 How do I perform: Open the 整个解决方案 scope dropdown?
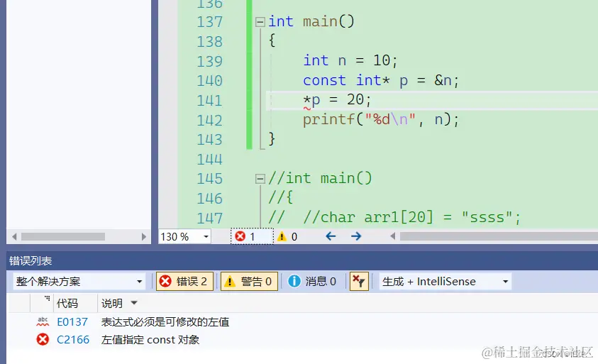click(x=79, y=282)
